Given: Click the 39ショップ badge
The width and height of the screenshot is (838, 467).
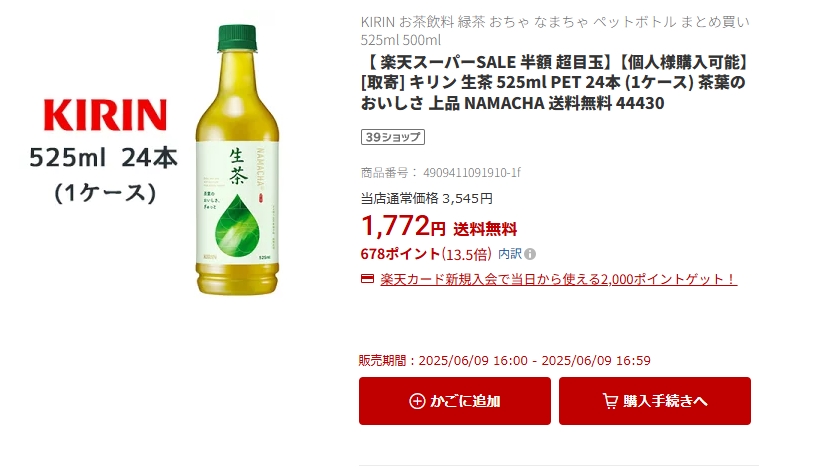Looking at the screenshot, I should pos(393,137).
